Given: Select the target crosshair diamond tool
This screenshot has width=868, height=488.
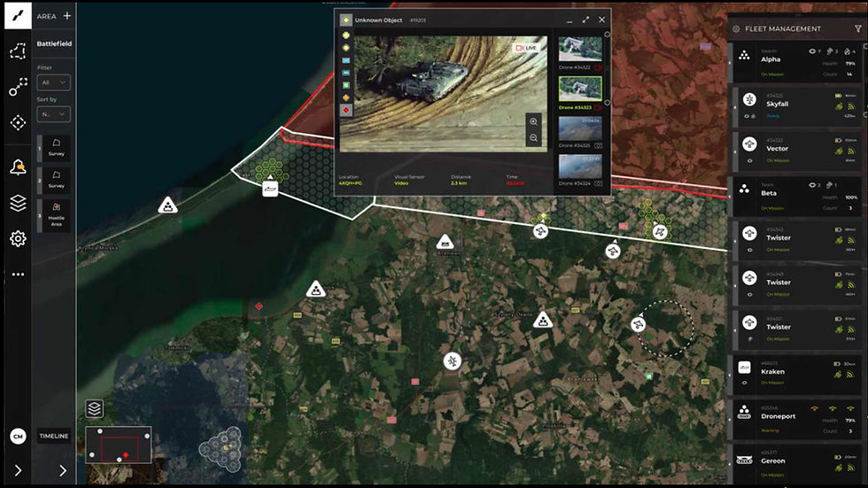Looking at the screenshot, I should [18, 123].
